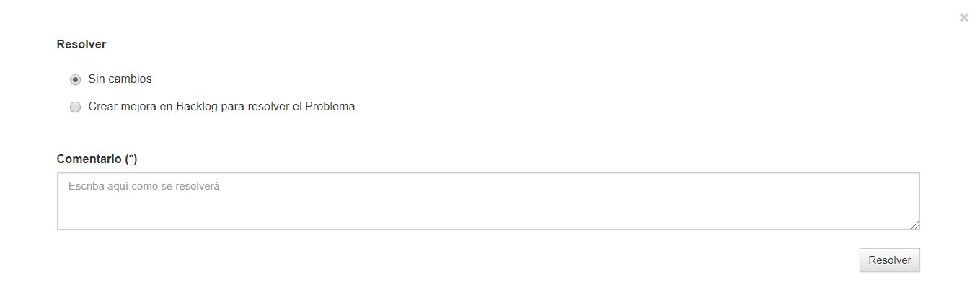Close the Resolver dialog with the X icon
Screen dimensions: 980x287
pos(964,18)
